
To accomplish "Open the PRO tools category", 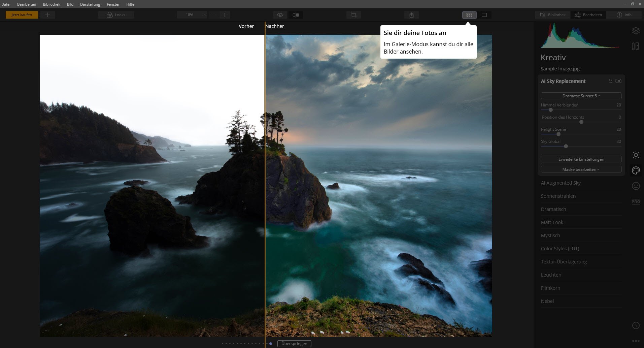I will click(x=636, y=201).
